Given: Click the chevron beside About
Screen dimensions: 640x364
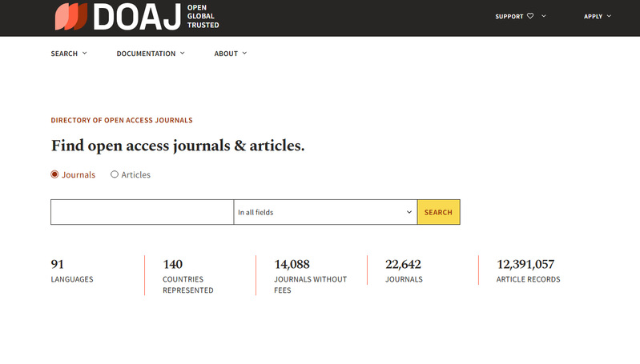Looking at the screenshot, I should click(x=244, y=54).
